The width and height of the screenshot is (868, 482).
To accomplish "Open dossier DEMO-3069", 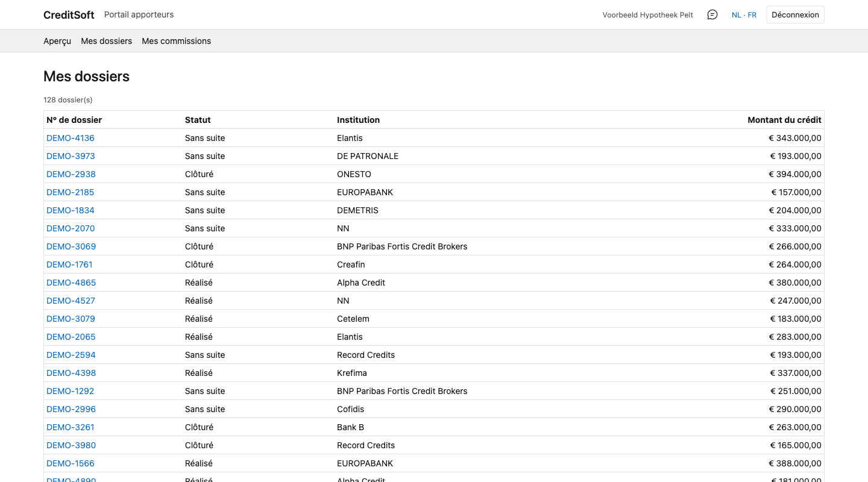I will point(71,246).
